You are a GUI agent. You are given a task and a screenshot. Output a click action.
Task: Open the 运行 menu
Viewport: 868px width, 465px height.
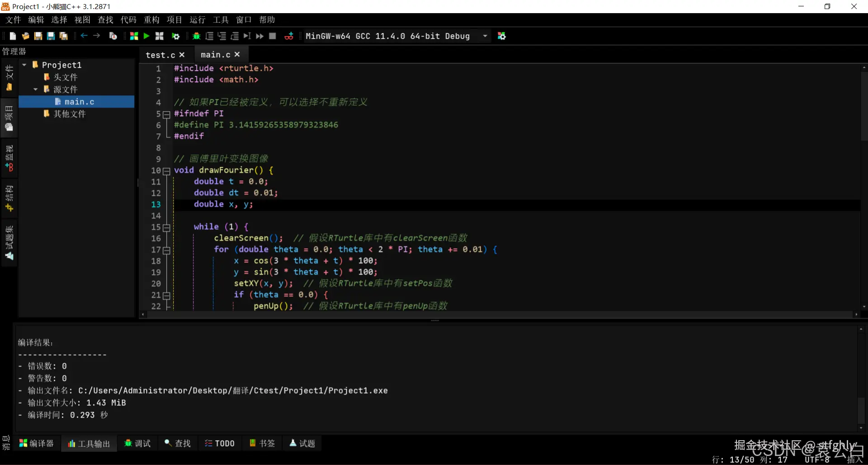(x=197, y=20)
